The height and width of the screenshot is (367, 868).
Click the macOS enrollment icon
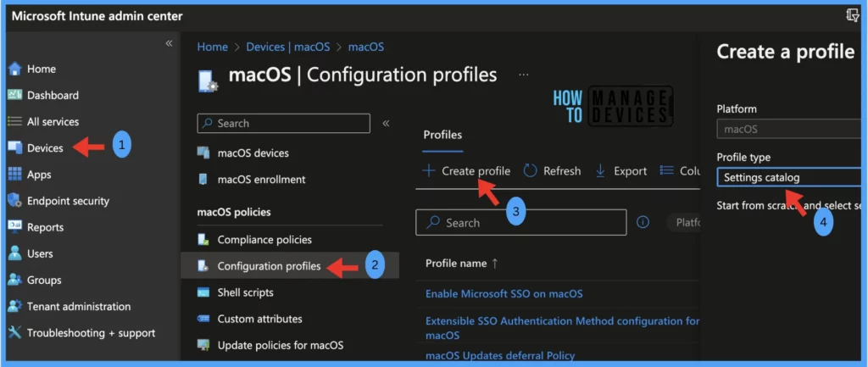click(203, 180)
